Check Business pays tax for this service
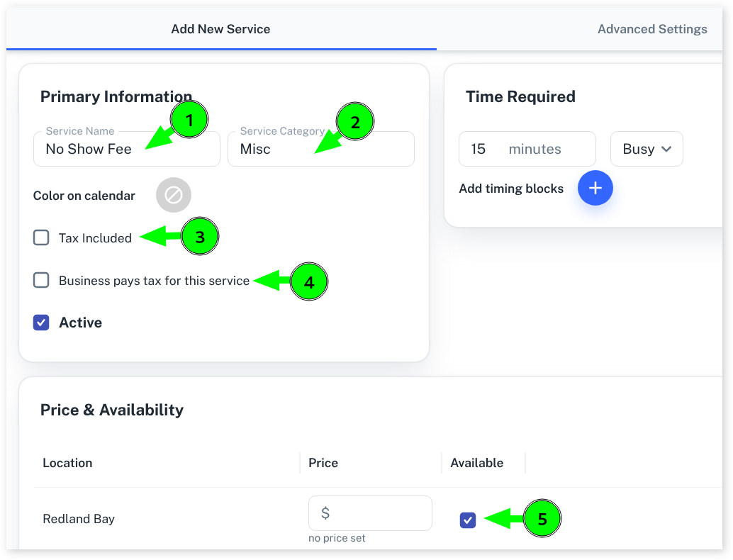 (41, 280)
